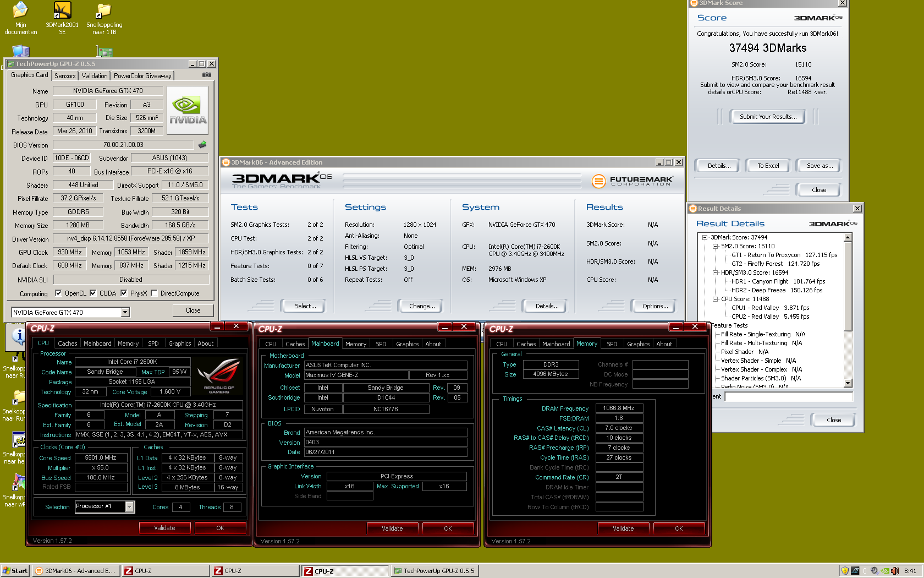The width and height of the screenshot is (924, 578).
Task: Open the info bubble desktop shortcut
Action: pyautogui.click(x=16, y=336)
